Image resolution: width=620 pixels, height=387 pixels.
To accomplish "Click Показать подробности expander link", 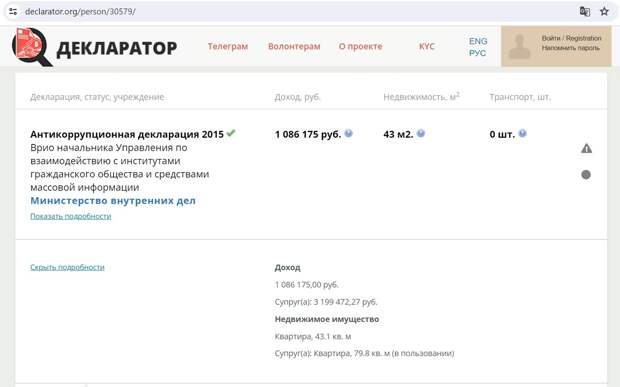I will (71, 216).
